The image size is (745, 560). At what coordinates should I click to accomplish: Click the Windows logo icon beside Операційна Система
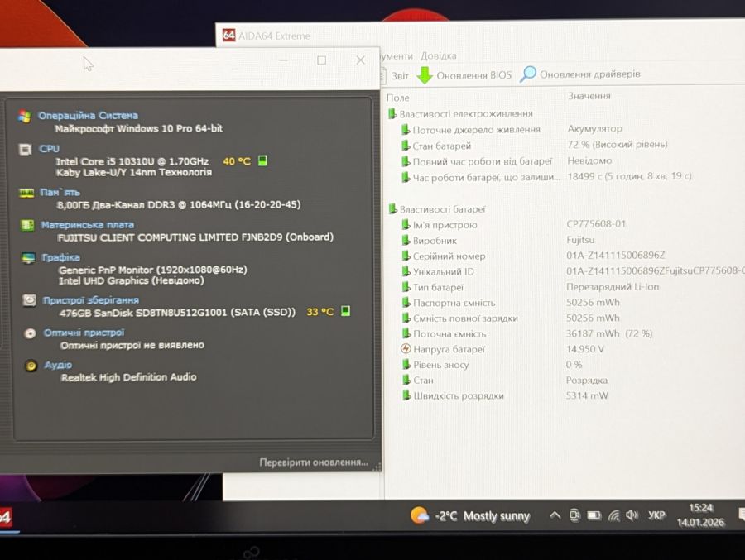tap(24, 116)
